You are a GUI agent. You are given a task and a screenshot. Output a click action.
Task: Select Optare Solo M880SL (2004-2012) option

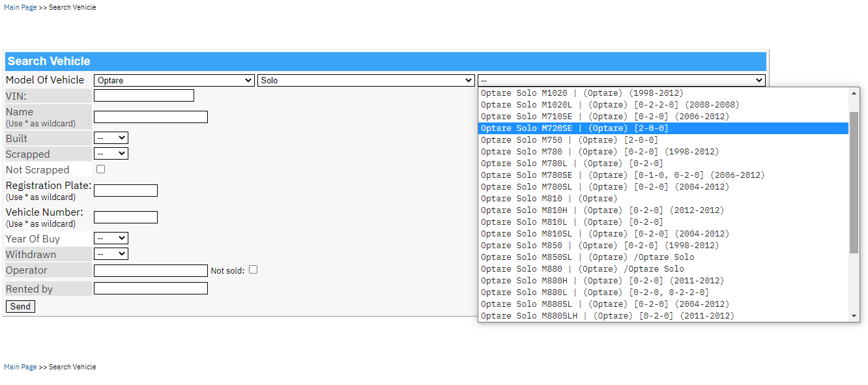coord(663,304)
